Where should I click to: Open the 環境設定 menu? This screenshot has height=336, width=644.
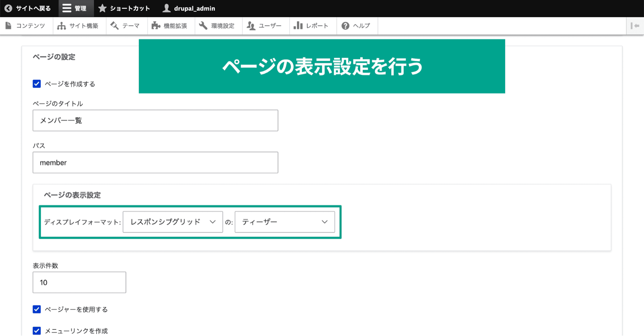[x=219, y=26]
